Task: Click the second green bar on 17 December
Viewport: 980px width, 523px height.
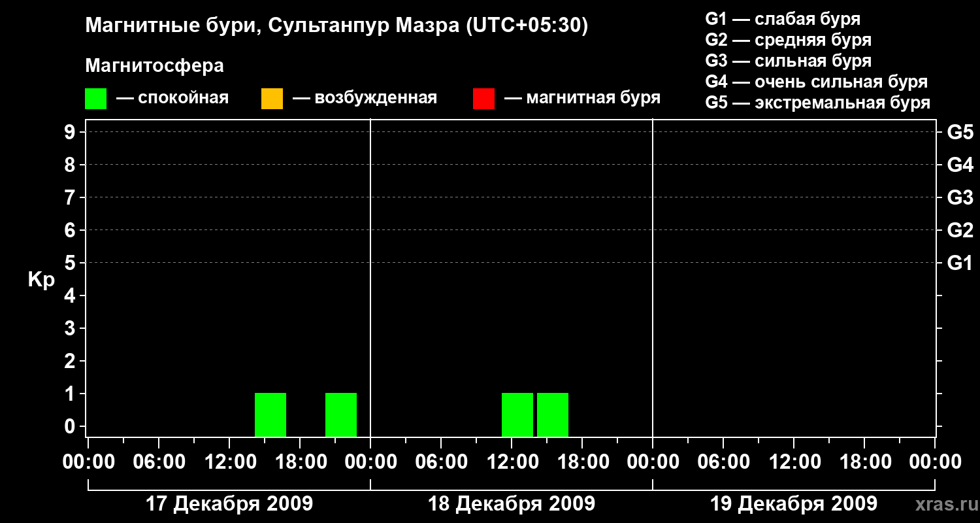Action: 341,414
